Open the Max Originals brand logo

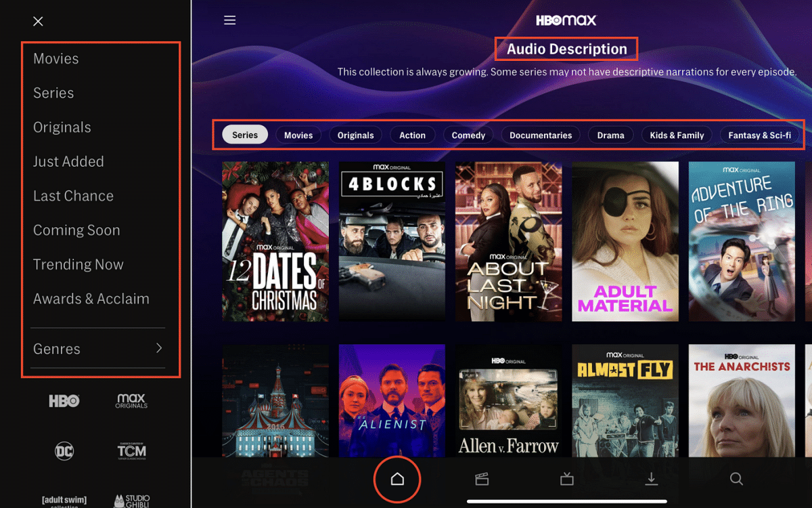tap(131, 401)
